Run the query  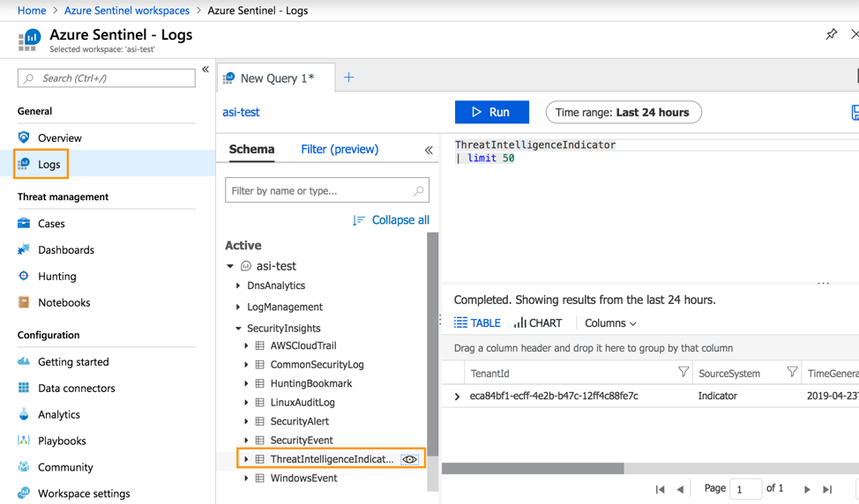[491, 112]
